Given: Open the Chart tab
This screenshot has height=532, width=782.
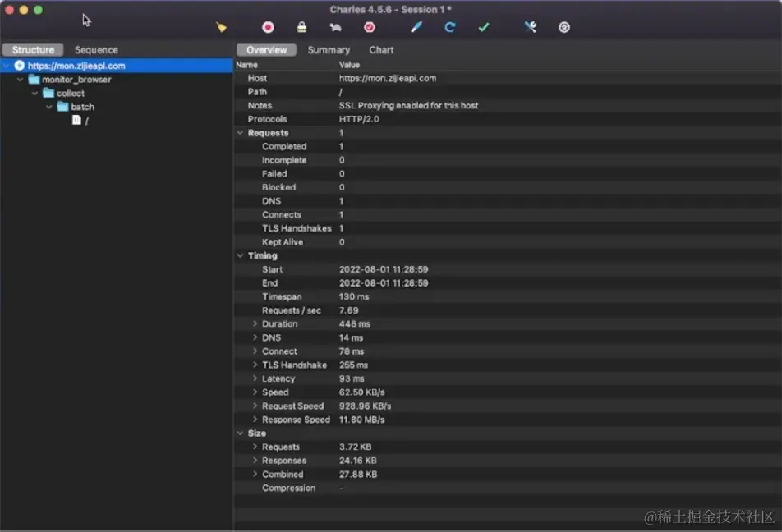Looking at the screenshot, I should coord(381,50).
